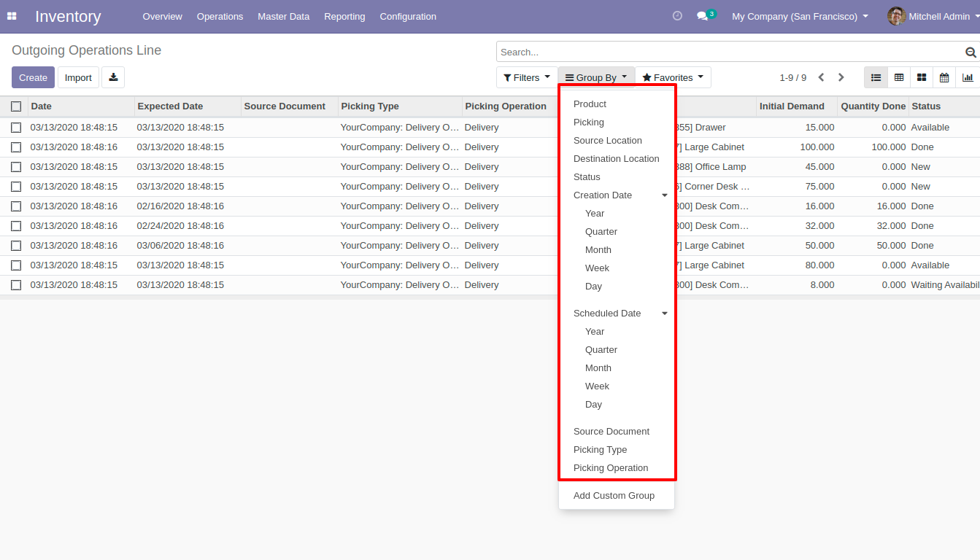This screenshot has height=560, width=980.
Task: Go to next page arrow
Action: (x=841, y=77)
